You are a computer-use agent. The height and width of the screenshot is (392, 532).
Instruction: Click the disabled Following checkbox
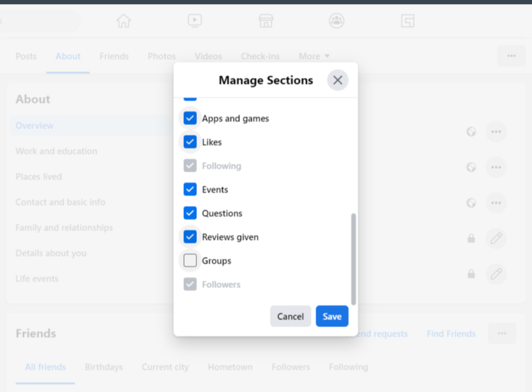click(x=190, y=165)
